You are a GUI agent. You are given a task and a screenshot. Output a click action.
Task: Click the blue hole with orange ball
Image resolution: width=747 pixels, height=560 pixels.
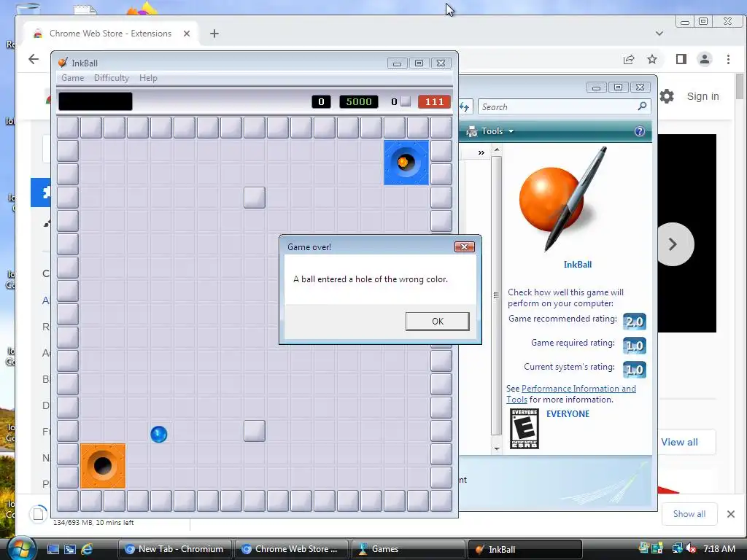pos(406,163)
